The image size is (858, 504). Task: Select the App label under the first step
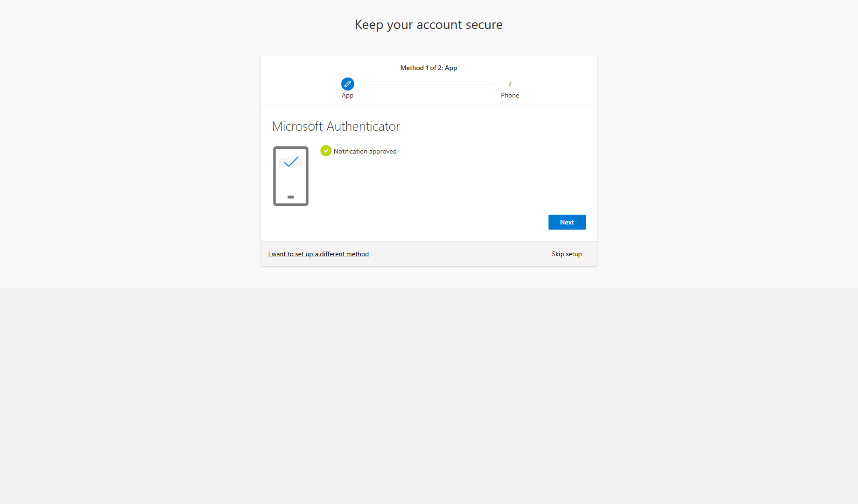click(347, 95)
